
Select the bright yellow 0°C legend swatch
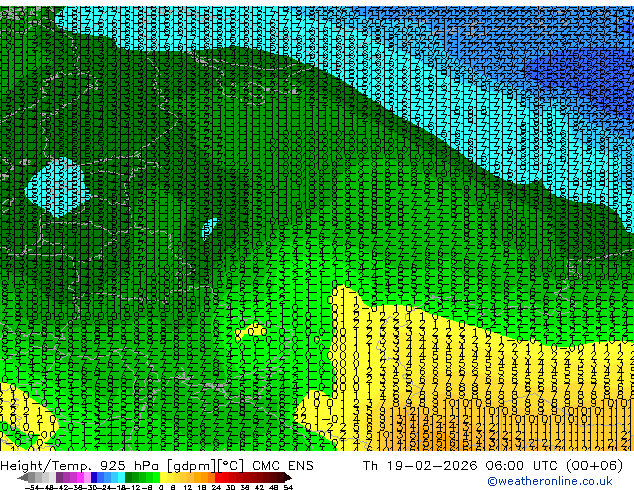(163, 477)
